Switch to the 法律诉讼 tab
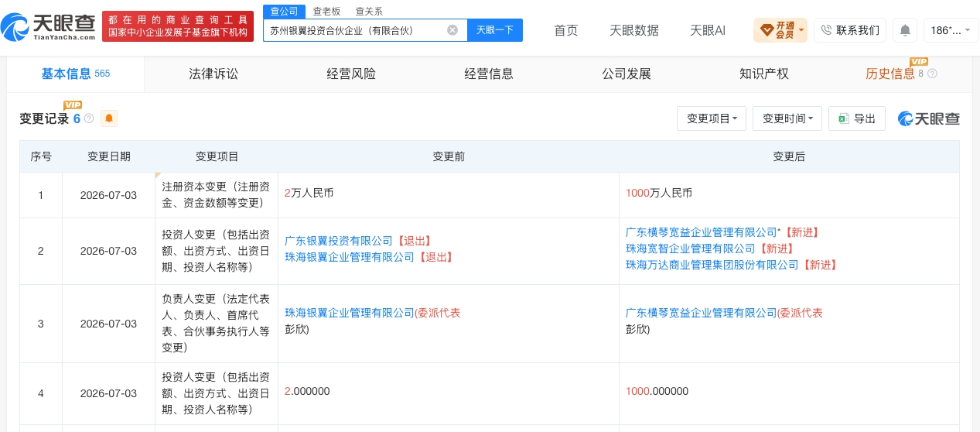The image size is (980, 432). tap(213, 74)
